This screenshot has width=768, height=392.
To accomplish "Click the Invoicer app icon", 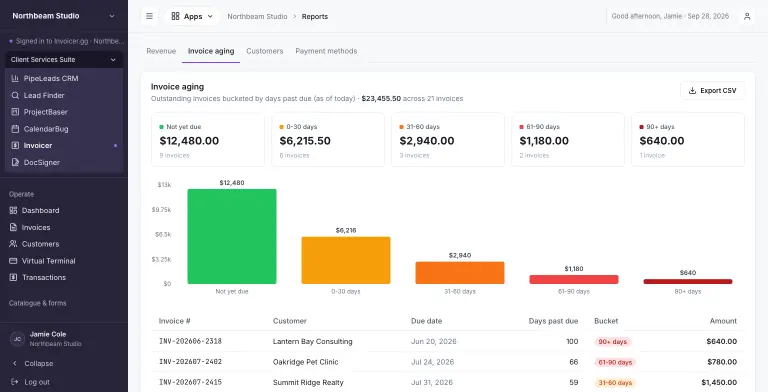I will tap(15, 146).
